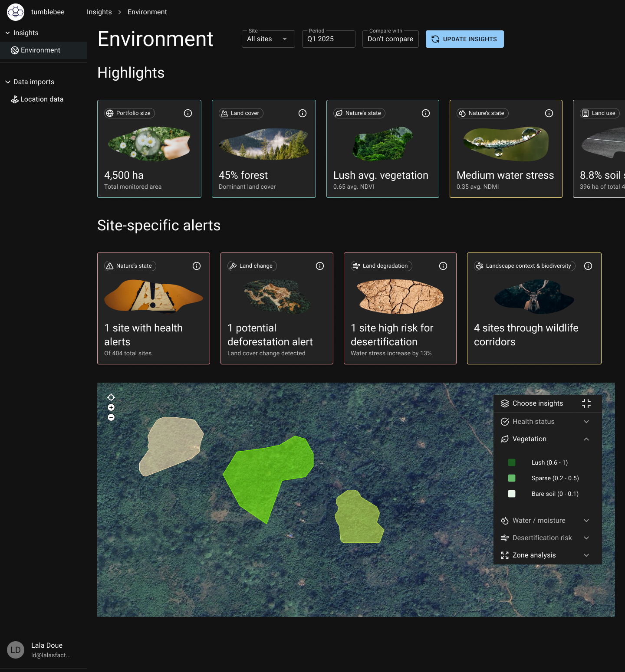Viewport: 625px width, 672px height.
Task: Click the Portfolio size globe tag icon
Action: 110,113
